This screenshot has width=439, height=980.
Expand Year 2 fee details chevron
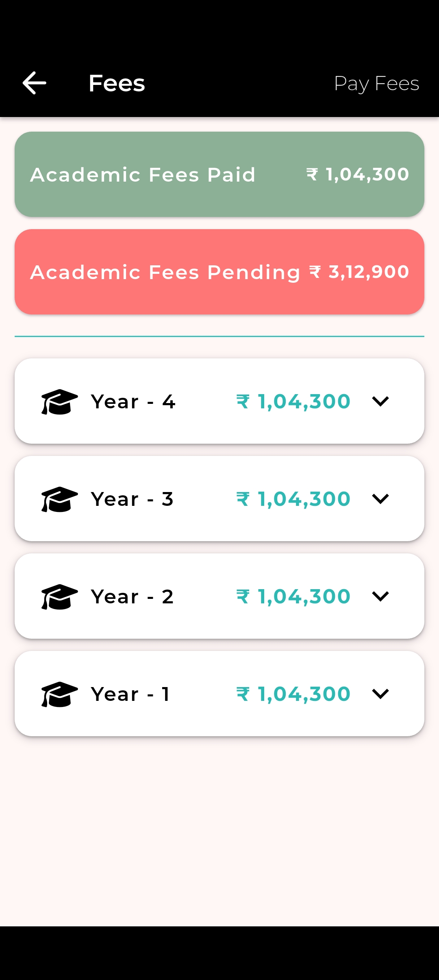pos(380,596)
